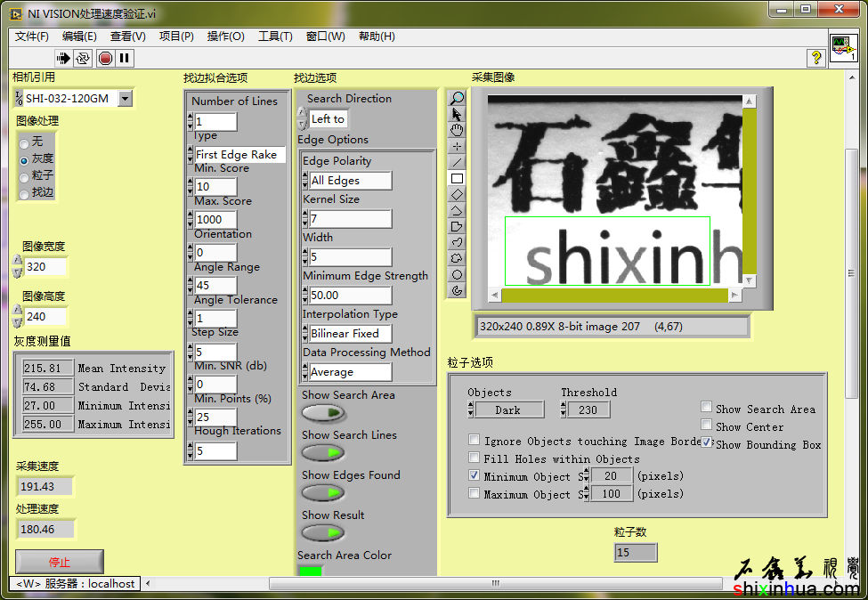Choose the Line ROI tool
This screenshot has height=600, width=868.
click(458, 163)
